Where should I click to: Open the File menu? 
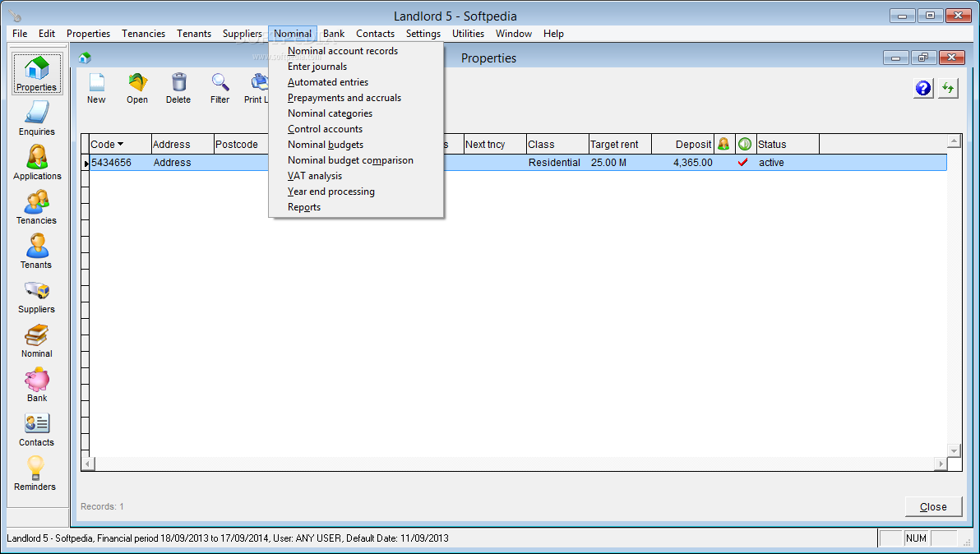pos(20,34)
